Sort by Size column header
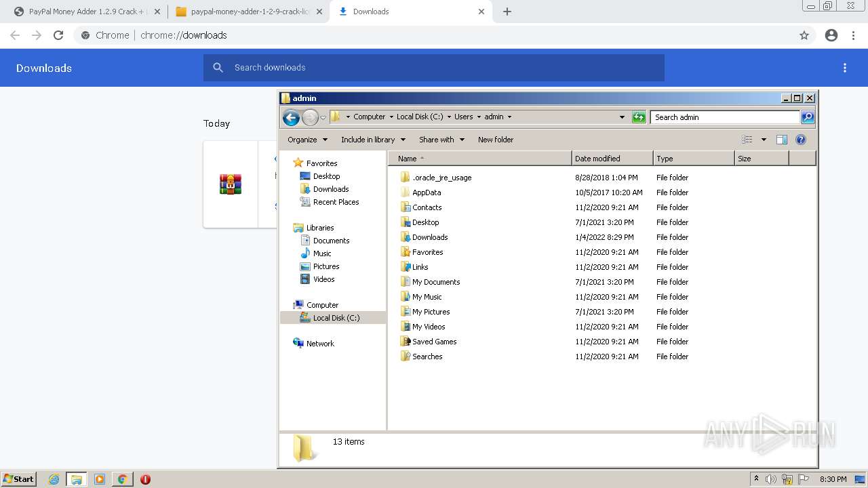The height and width of the screenshot is (488, 868). tap(762, 159)
